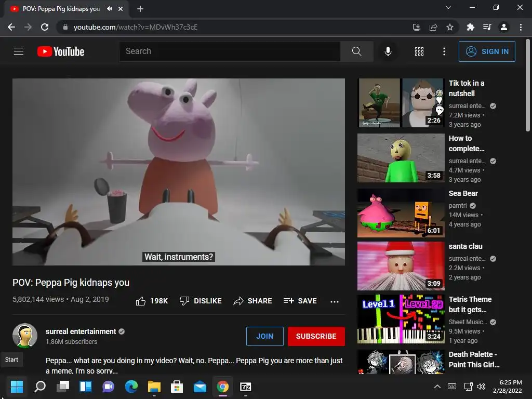Open YouTube settings three-dot menu

pyautogui.click(x=444, y=51)
